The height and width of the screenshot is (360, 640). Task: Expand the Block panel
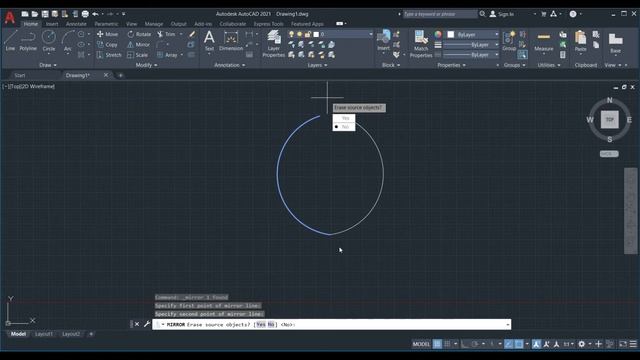point(391,65)
